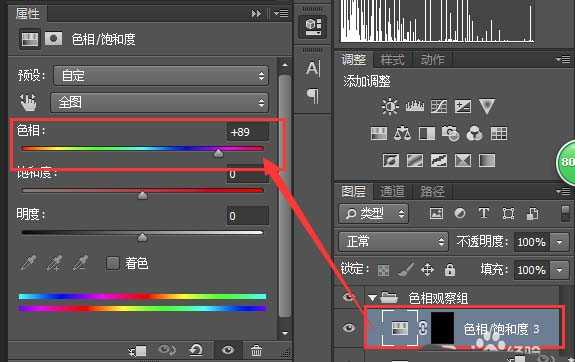This screenshot has width=575, height=362.
Task: Add a Selective Color adjustment
Action: (x=463, y=161)
